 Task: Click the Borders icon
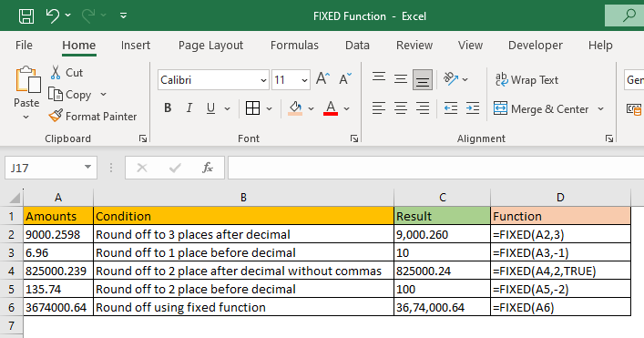(x=252, y=108)
